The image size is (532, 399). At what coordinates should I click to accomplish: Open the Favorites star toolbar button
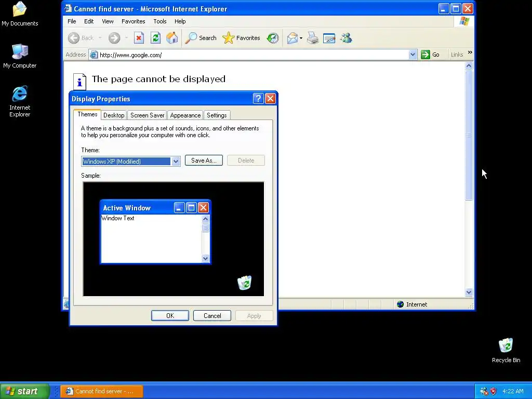(x=241, y=38)
